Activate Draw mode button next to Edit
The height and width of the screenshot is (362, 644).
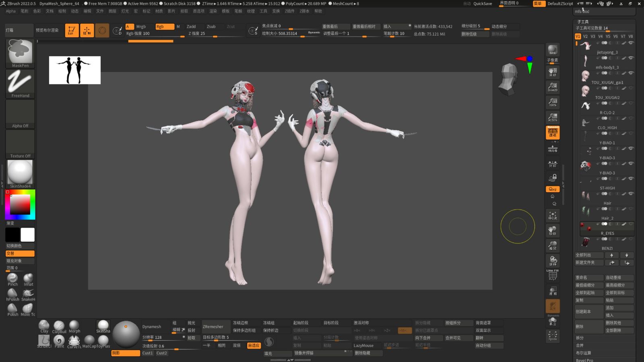click(x=87, y=31)
